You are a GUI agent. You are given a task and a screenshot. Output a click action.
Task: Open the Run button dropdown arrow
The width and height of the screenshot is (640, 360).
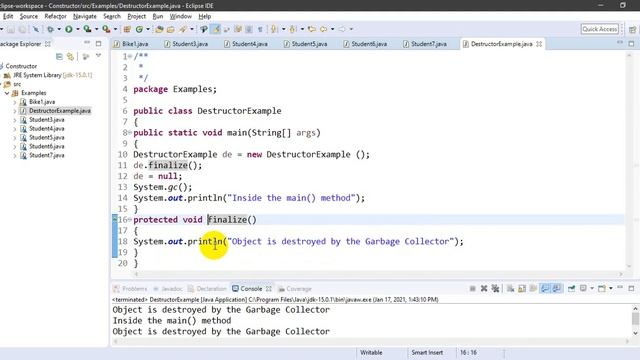point(78,29)
